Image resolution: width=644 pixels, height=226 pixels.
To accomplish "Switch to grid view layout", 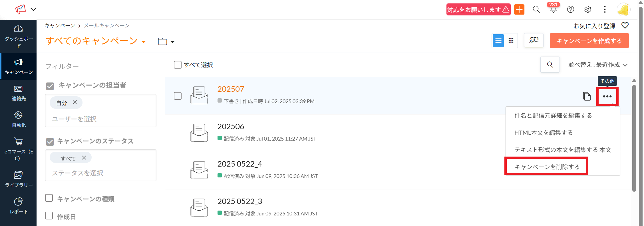I will [511, 41].
